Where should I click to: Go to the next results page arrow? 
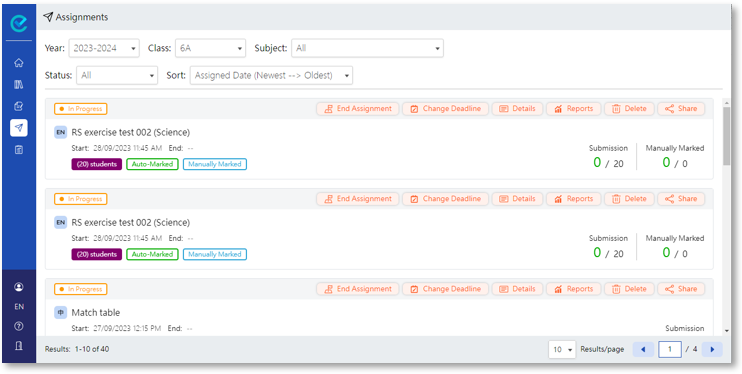click(x=712, y=350)
